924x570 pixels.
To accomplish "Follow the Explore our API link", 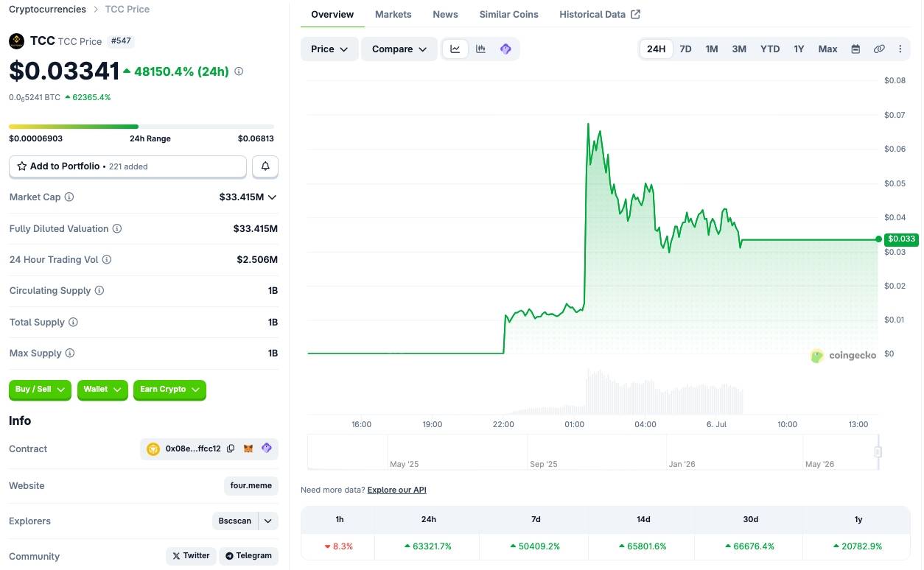I will tap(396, 490).
